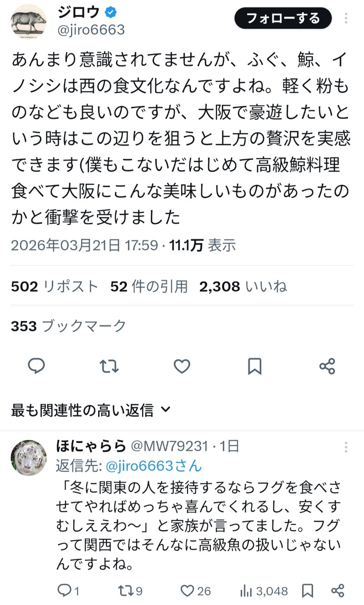Viewport: 364px width, 605px height.
Task: Bookmark the main post
Action: pyautogui.click(x=254, y=366)
